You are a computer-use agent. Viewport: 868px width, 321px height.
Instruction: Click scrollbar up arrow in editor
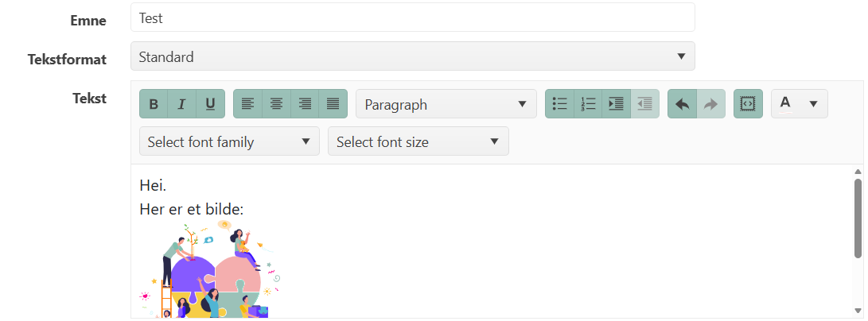(x=858, y=172)
